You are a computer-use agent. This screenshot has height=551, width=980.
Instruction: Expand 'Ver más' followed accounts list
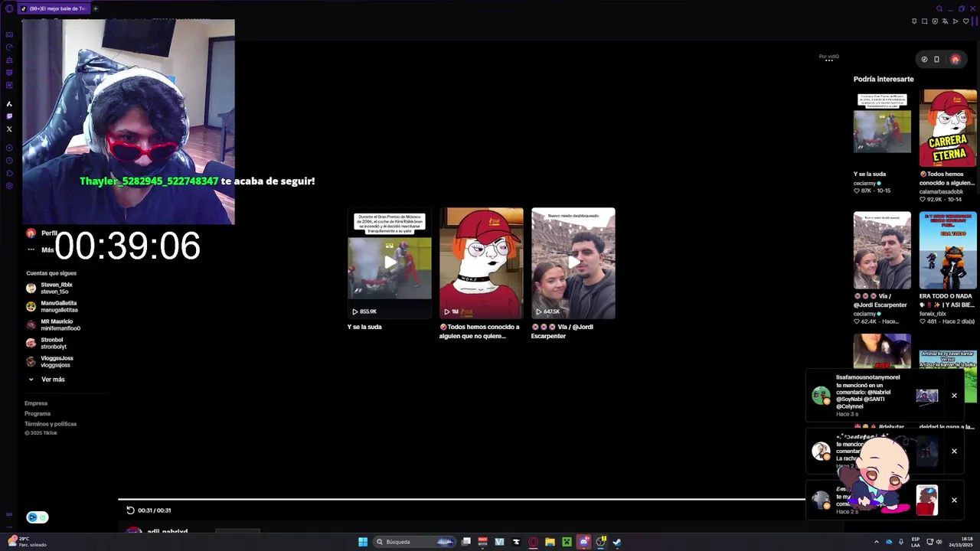(47, 380)
